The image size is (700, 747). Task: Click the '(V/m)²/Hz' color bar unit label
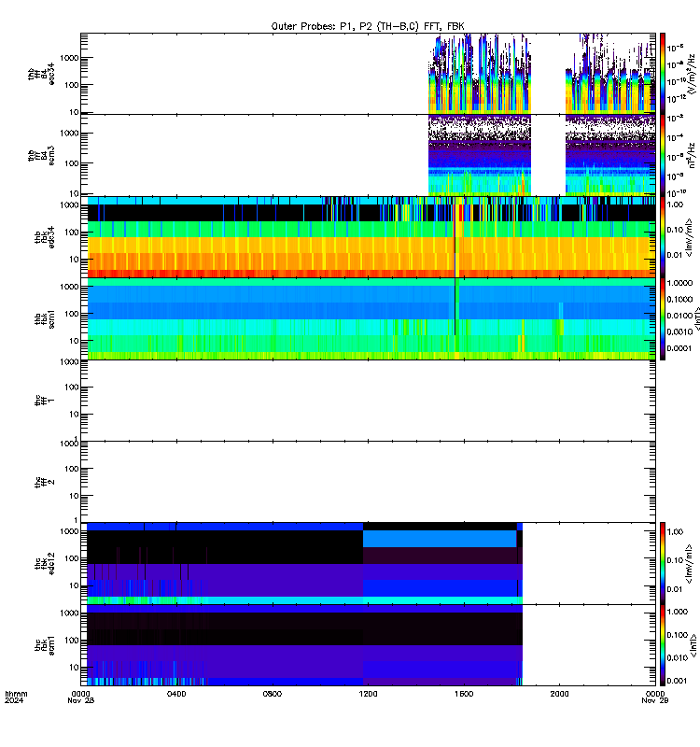click(x=692, y=74)
